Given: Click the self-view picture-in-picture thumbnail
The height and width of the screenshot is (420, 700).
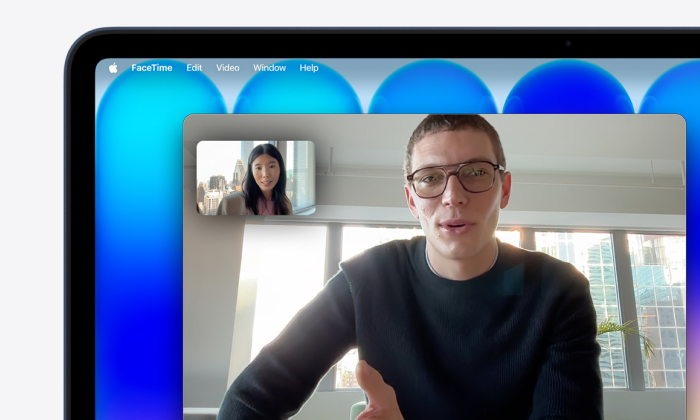Looking at the screenshot, I should click(x=255, y=178).
